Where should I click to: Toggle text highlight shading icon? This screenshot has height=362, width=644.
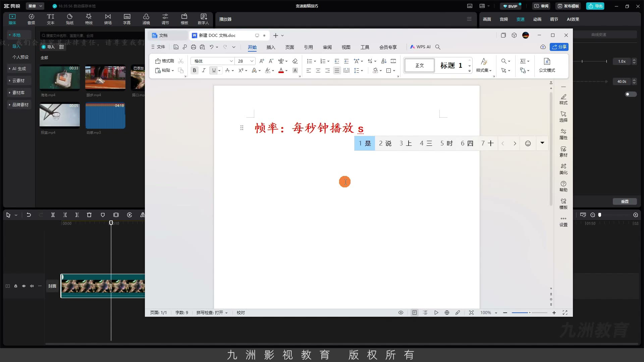point(295,70)
